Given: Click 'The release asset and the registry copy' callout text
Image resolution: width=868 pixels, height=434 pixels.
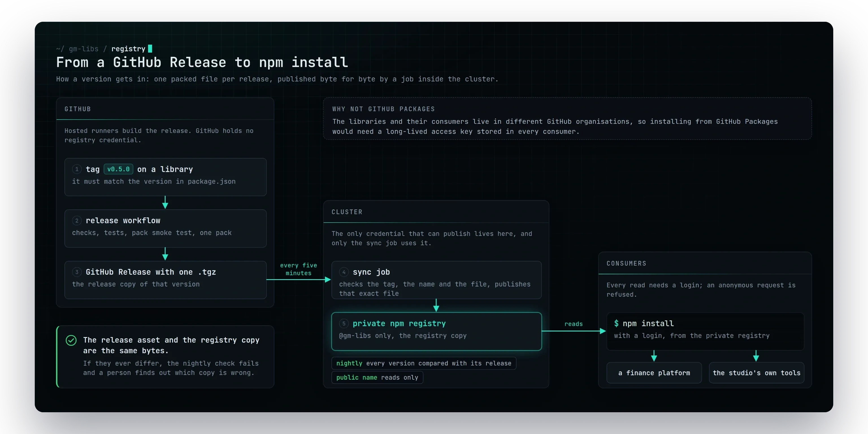Looking at the screenshot, I should [171, 345].
